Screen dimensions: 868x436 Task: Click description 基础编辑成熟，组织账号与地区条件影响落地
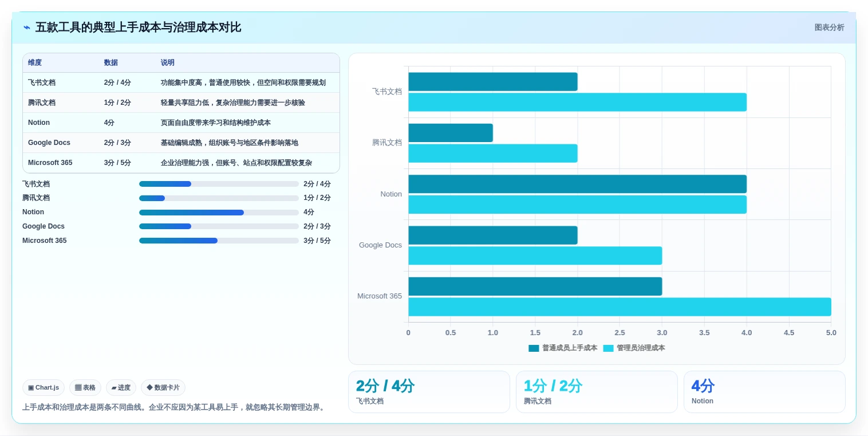(x=230, y=143)
